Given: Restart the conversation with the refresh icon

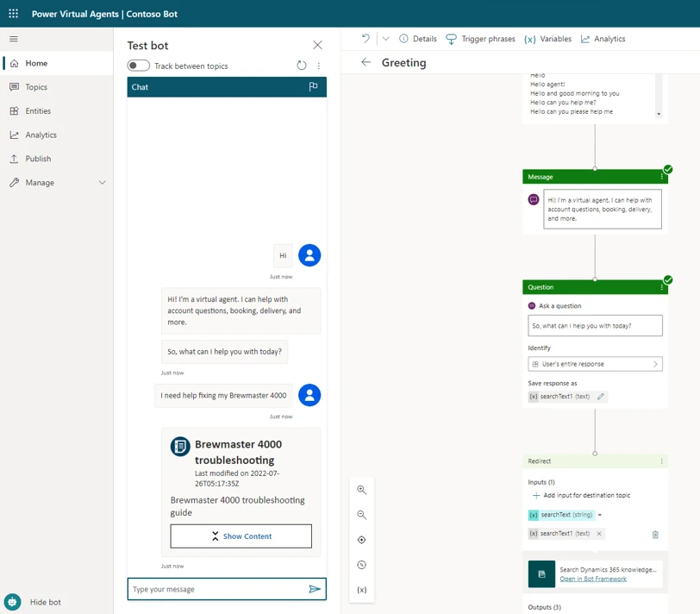Looking at the screenshot, I should point(301,65).
